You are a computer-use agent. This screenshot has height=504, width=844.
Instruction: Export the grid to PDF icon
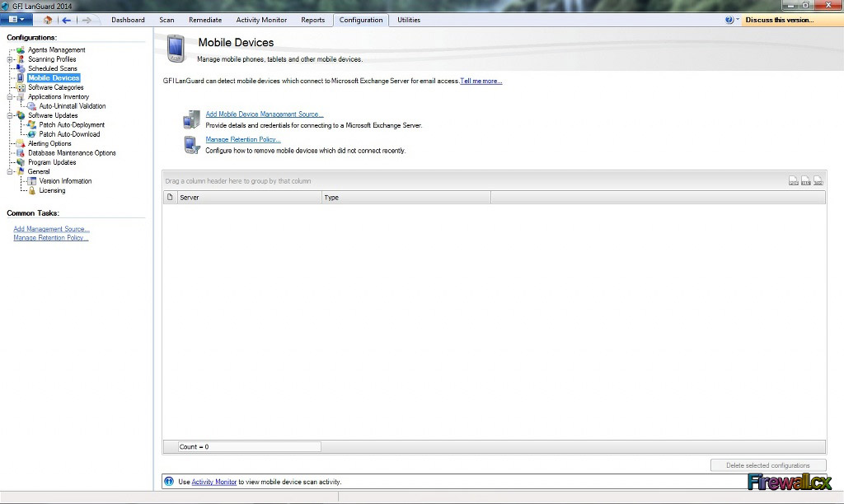point(794,180)
